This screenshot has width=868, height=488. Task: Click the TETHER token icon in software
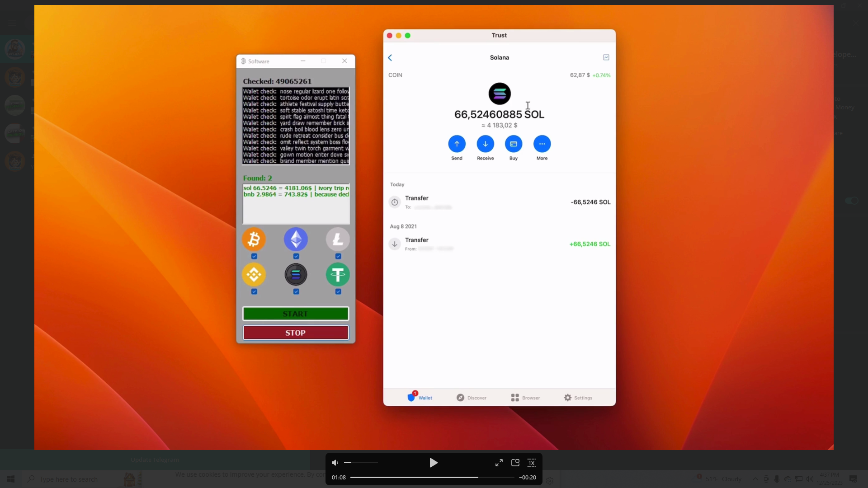[x=337, y=275]
